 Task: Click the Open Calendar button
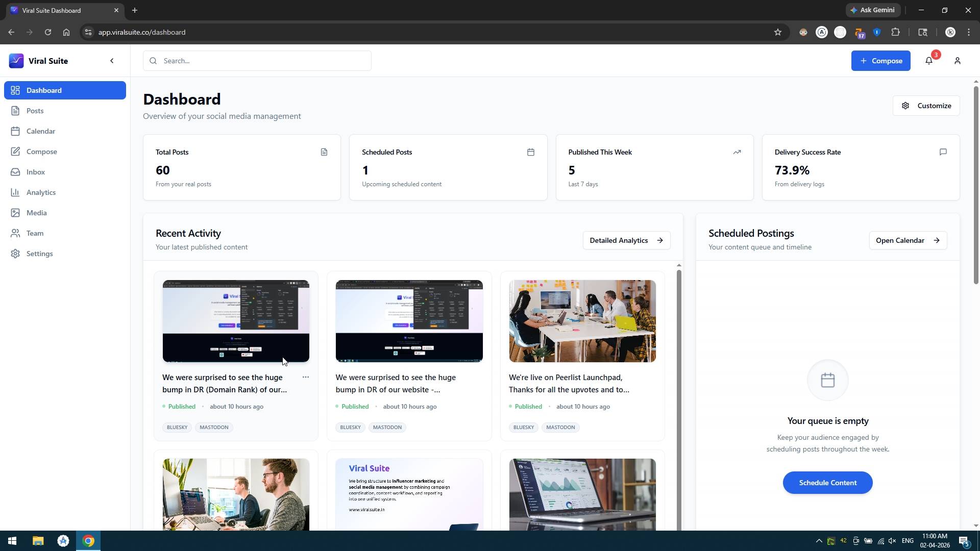(908, 240)
